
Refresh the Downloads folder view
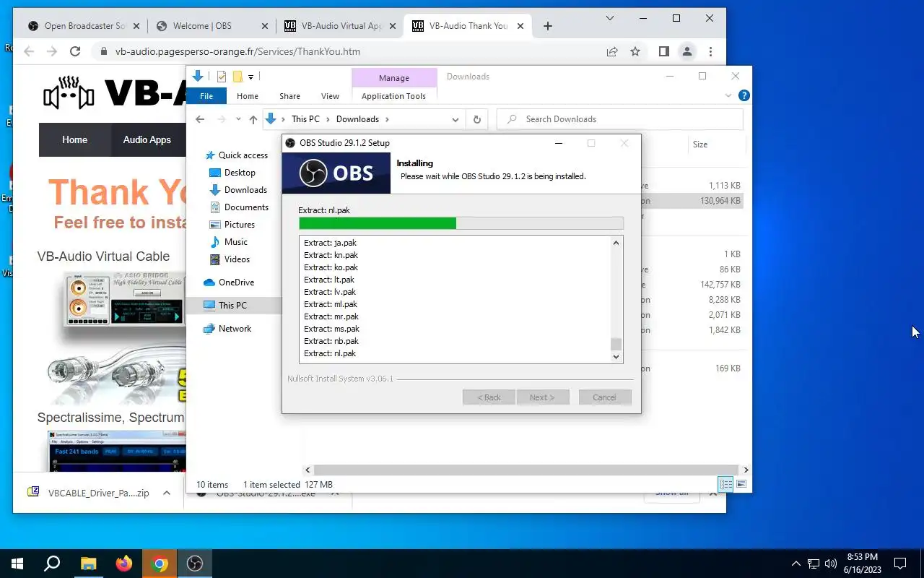pyautogui.click(x=476, y=119)
